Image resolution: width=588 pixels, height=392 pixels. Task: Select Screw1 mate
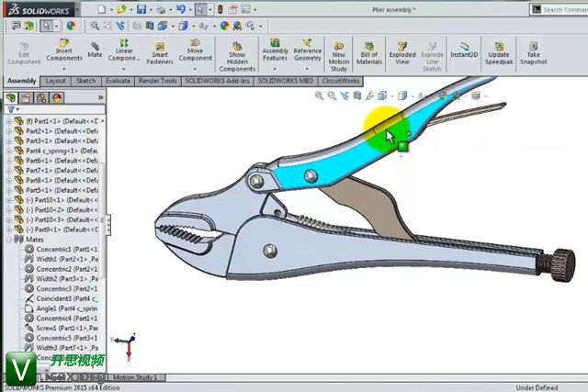point(62,328)
